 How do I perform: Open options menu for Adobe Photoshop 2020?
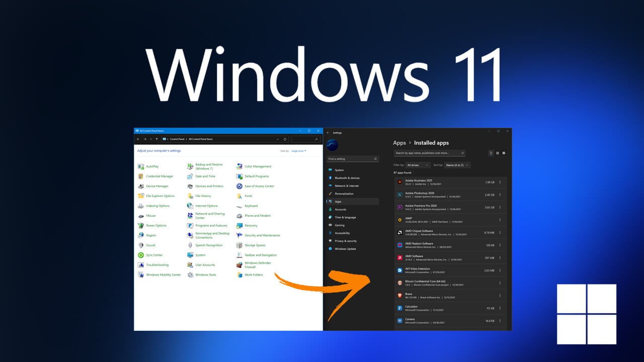coord(500,195)
